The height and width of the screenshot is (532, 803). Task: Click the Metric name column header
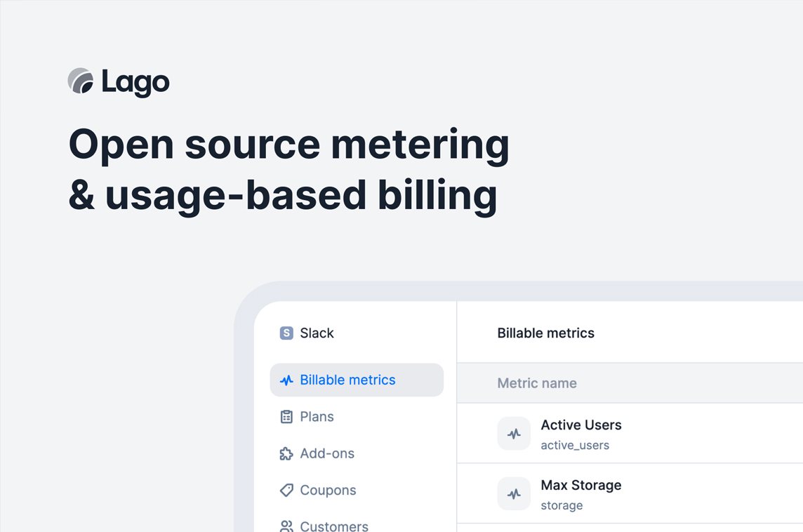click(x=537, y=383)
